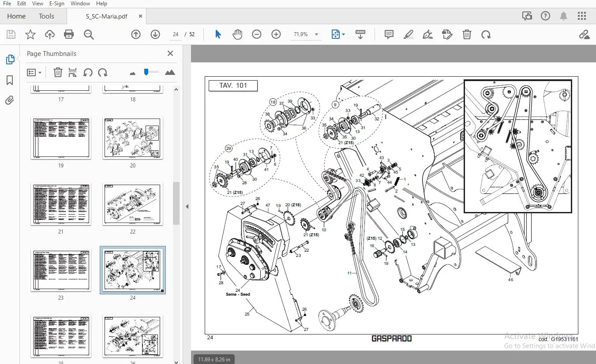The width and height of the screenshot is (596, 364).
Task: Select the page 22 thumbnail
Action: 133,204
